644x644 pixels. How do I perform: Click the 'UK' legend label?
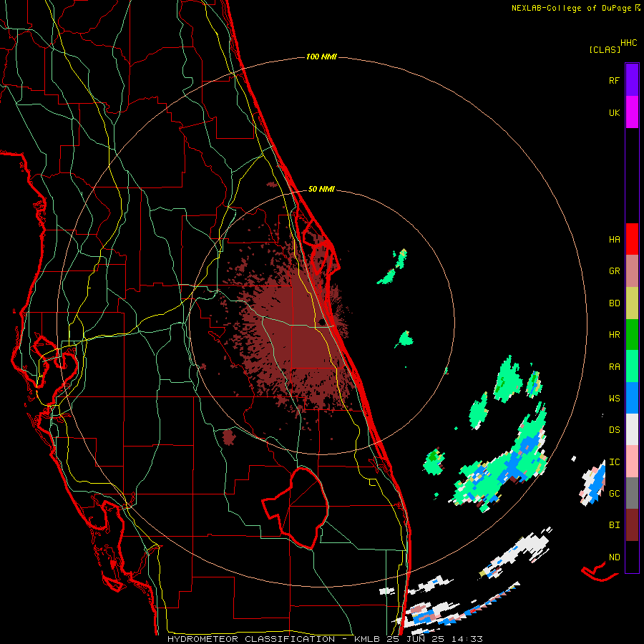[615, 112]
